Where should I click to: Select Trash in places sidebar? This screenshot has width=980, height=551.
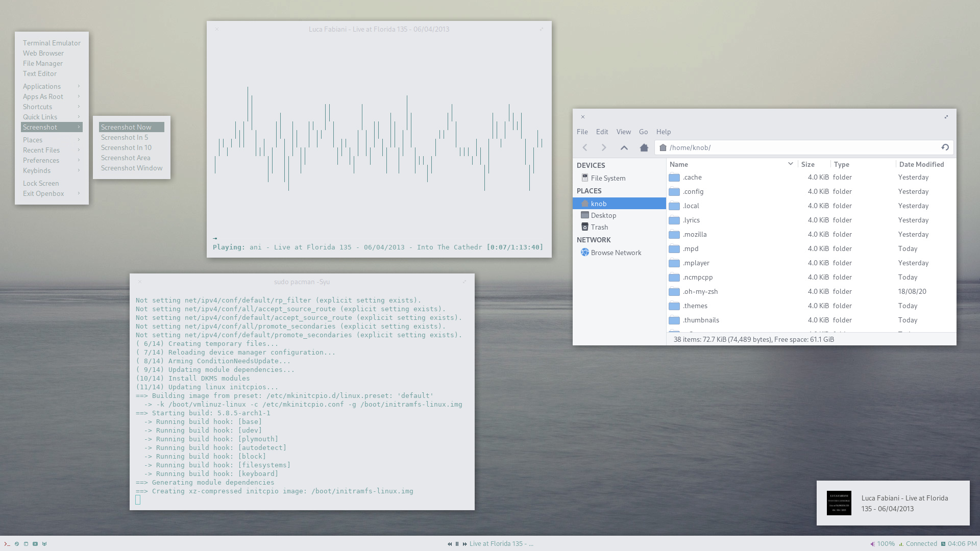[x=599, y=227]
